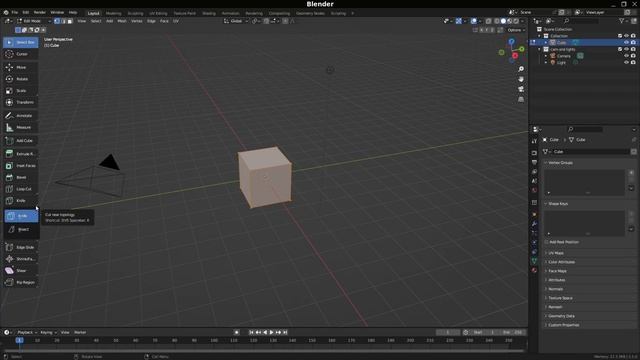Open the Edit Mode dropdown
Screen dimensions: 640x360
[33, 21]
